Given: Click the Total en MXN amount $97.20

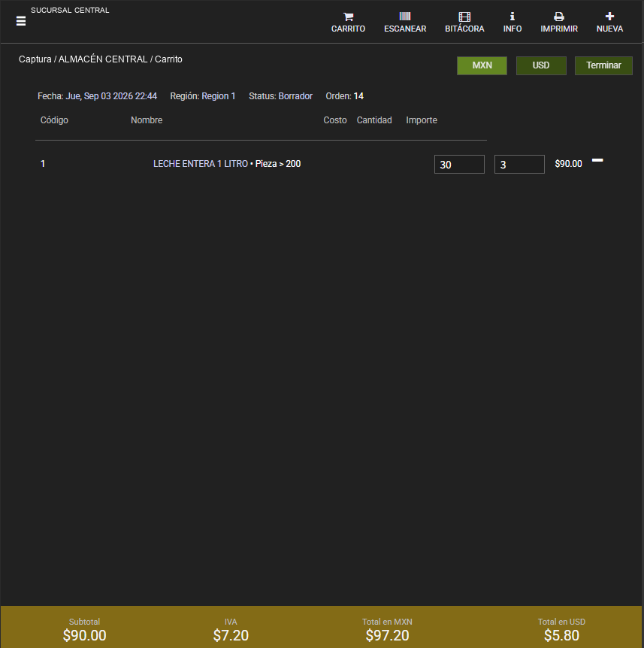Looking at the screenshot, I should [387, 635].
